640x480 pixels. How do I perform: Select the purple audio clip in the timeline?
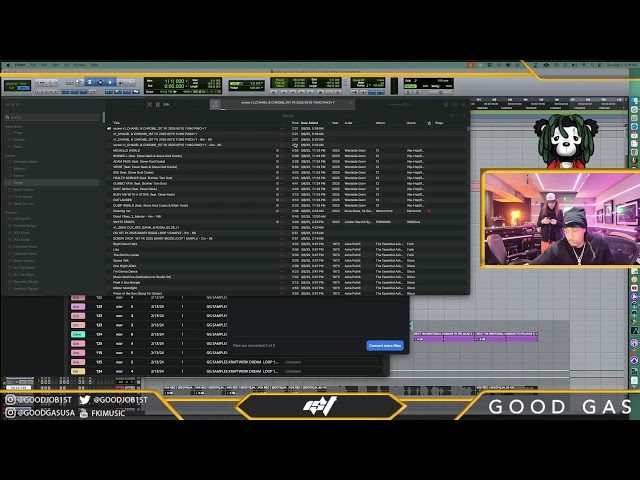(x=476, y=336)
